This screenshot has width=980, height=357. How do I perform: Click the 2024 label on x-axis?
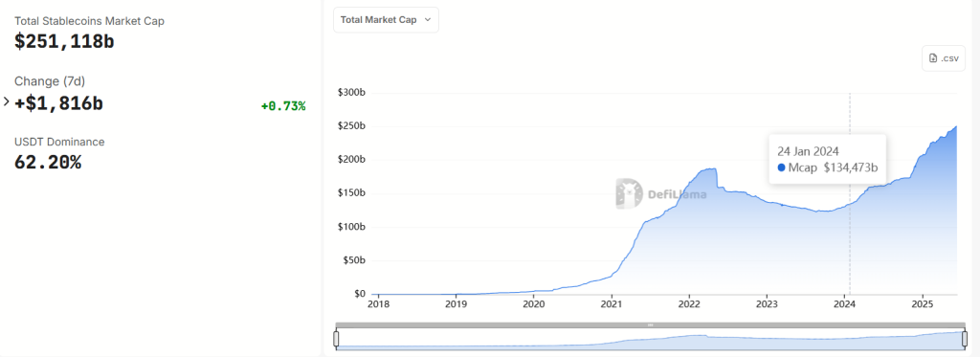click(845, 304)
